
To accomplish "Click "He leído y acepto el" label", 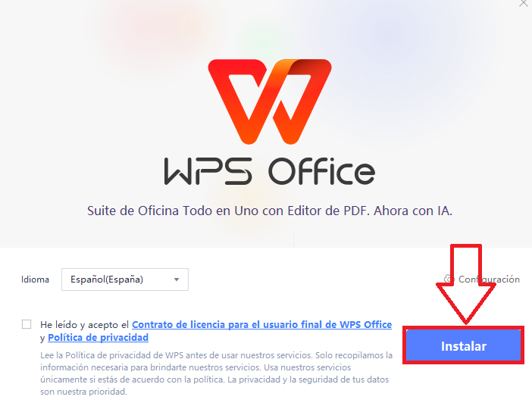I will (x=84, y=325).
